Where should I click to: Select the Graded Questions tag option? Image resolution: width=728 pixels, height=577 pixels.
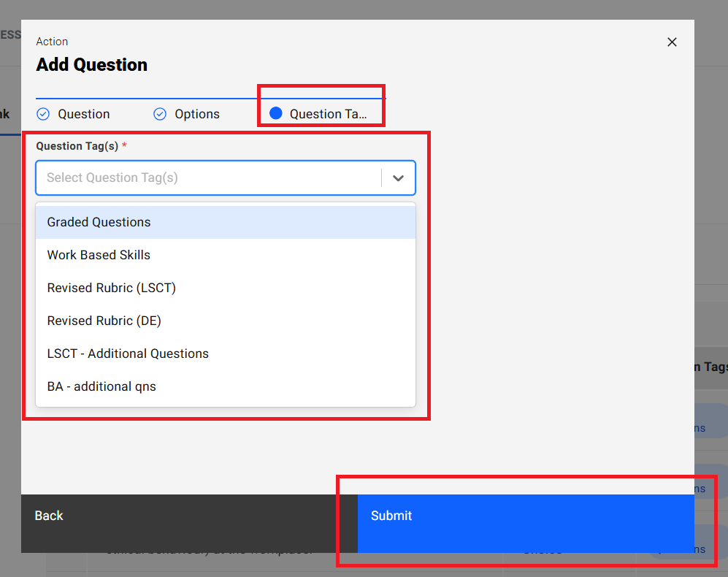click(x=99, y=222)
